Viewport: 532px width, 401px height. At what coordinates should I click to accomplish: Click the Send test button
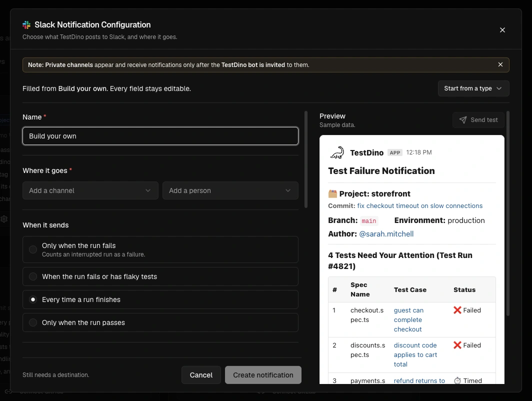478,120
